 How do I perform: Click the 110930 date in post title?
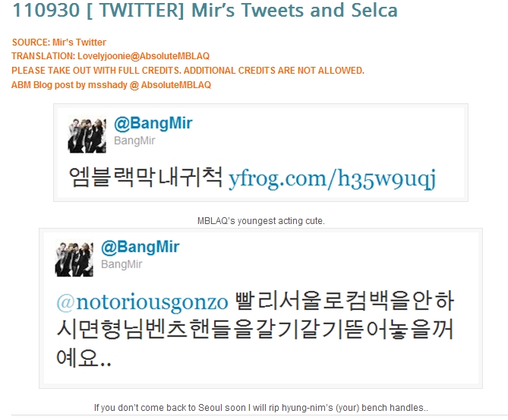46,10
